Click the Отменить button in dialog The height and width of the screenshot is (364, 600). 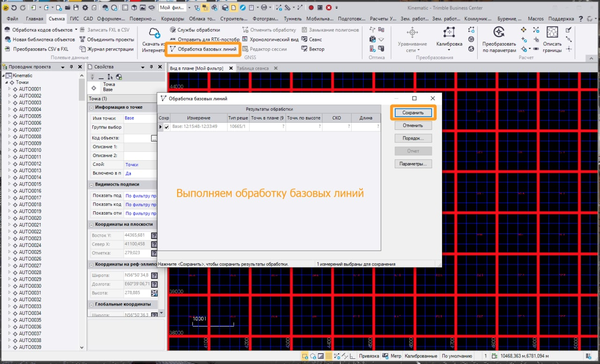pos(412,126)
